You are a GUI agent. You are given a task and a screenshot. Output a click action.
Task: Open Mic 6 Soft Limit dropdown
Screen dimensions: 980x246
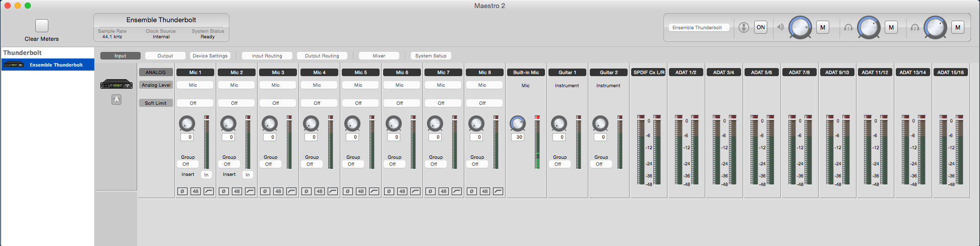(x=401, y=103)
